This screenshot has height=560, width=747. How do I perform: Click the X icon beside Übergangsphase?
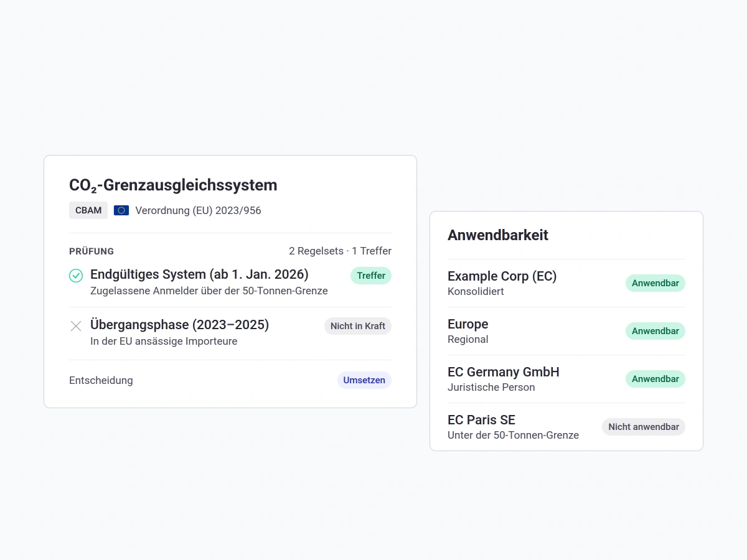[x=76, y=326]
